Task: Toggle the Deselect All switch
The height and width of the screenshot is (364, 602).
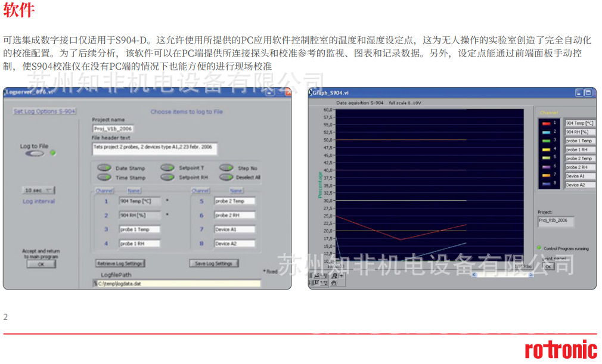Action: point(226,177)
